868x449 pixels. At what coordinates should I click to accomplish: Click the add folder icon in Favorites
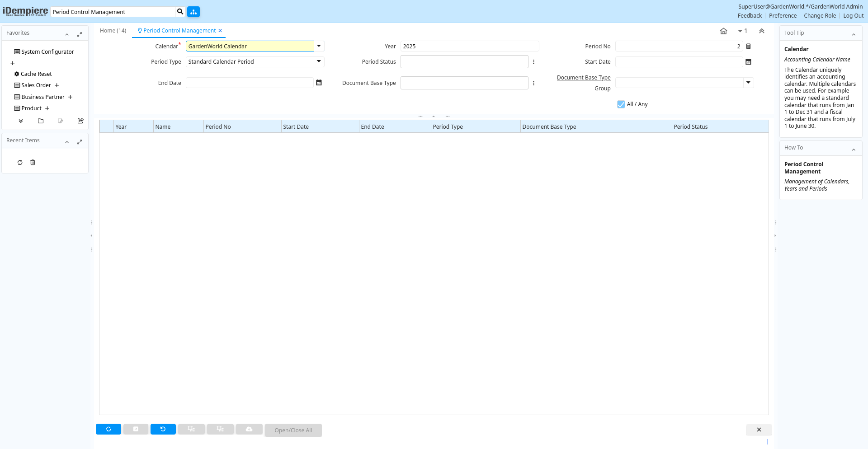pyautogui.click(x=41, y=121)
